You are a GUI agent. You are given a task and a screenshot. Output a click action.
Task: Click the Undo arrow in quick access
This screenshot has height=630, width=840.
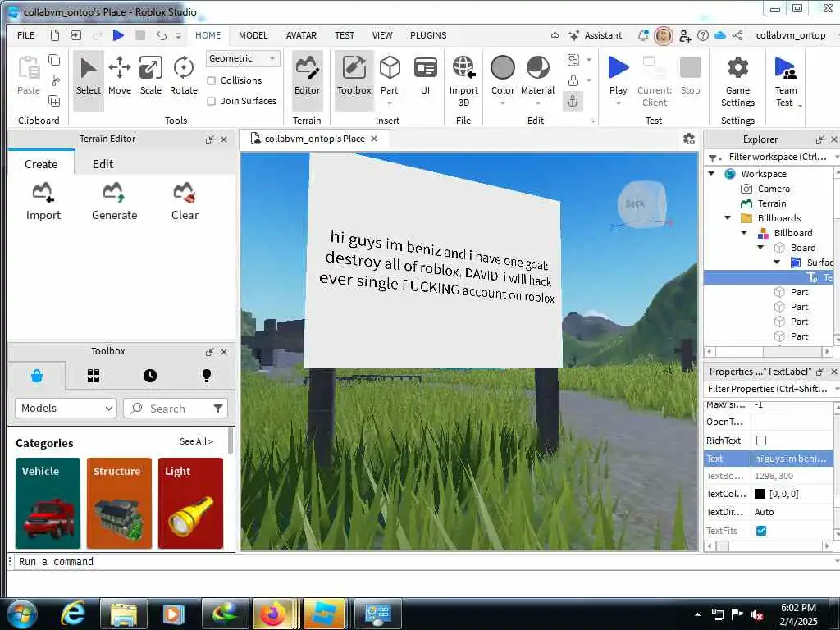point(162,35)
